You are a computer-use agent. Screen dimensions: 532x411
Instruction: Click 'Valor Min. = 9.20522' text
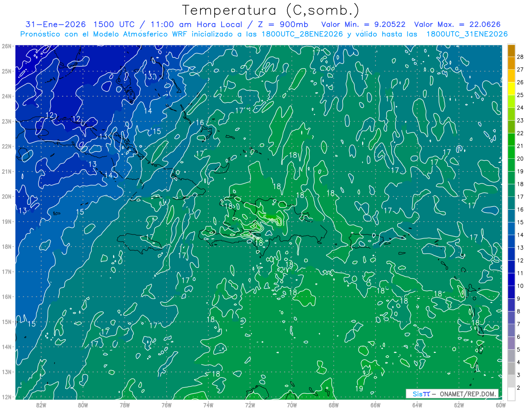coord(364,24)
